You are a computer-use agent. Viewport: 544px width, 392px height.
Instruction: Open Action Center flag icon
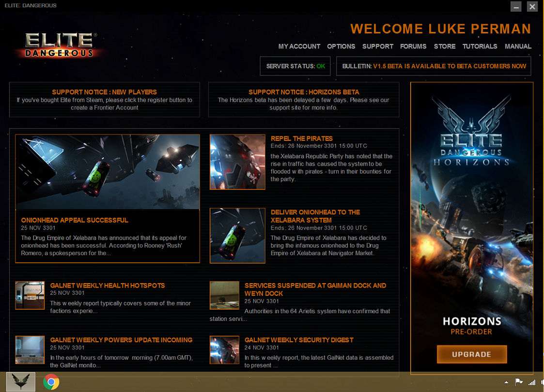point(519,382)
